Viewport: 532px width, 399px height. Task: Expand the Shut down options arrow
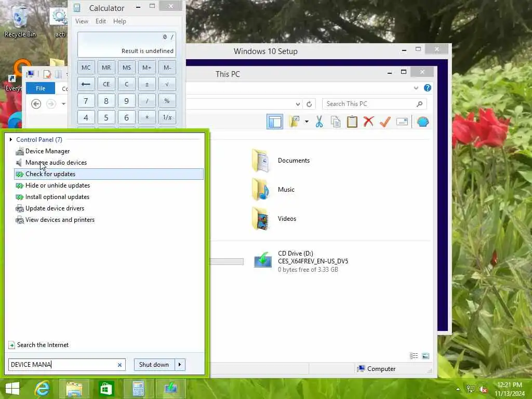180,365
